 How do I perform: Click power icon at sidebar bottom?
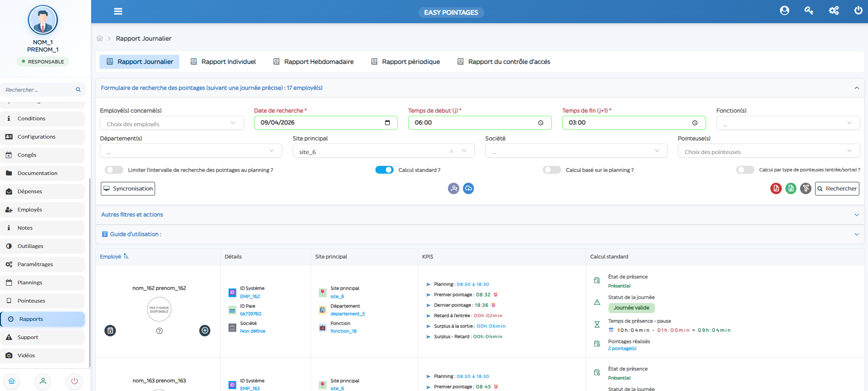click(74, 381)
